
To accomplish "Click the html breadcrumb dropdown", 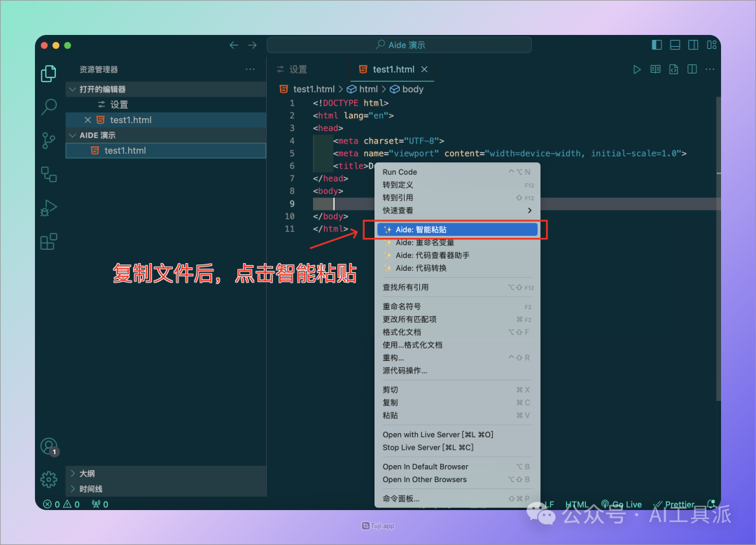I will click(x=362, y=89).
